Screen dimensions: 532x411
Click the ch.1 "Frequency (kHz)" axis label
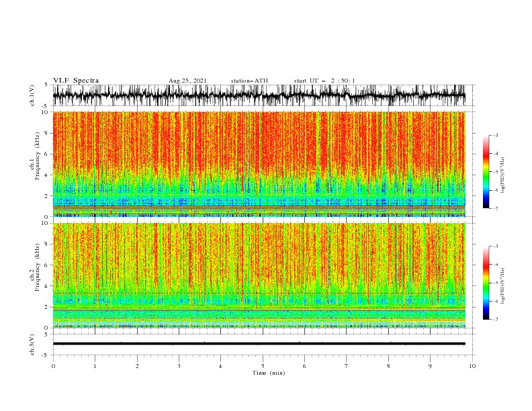[x=38, y=156]
